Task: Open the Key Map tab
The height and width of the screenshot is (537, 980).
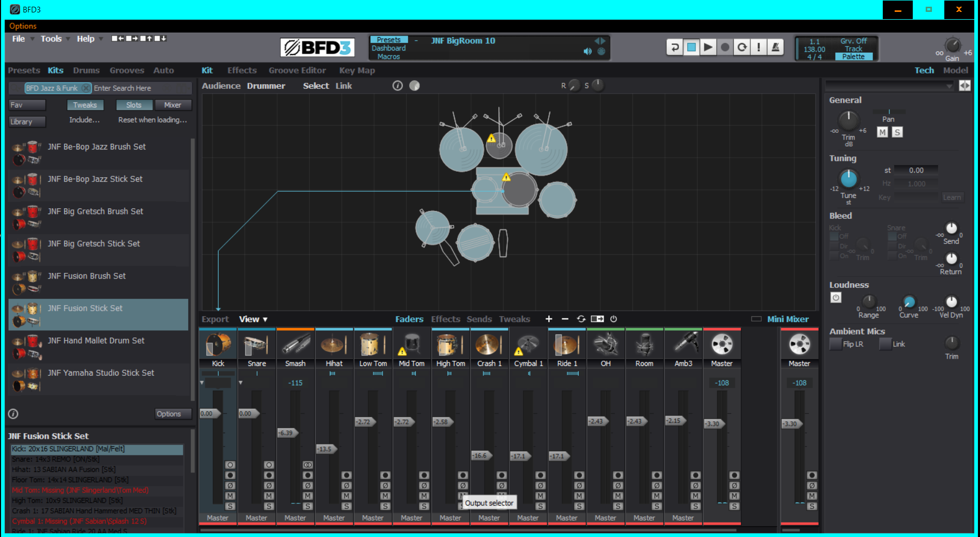Action: click(x=357, y=70)
